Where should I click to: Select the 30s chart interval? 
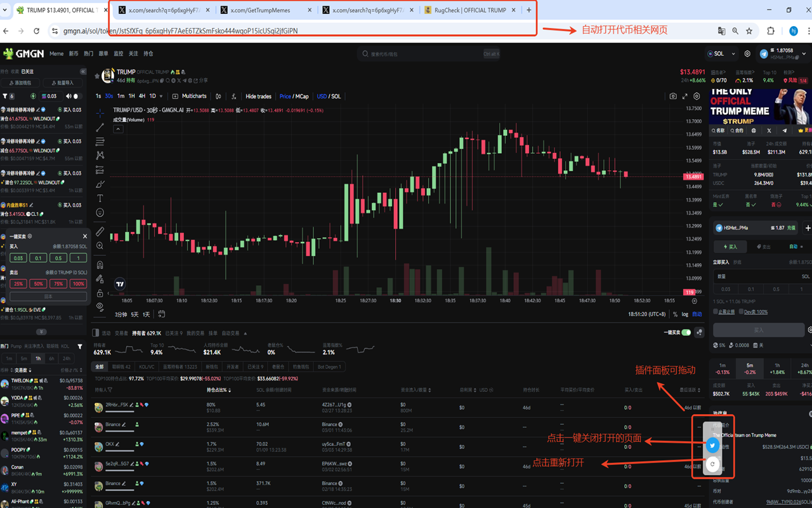(x=109, y=97)
